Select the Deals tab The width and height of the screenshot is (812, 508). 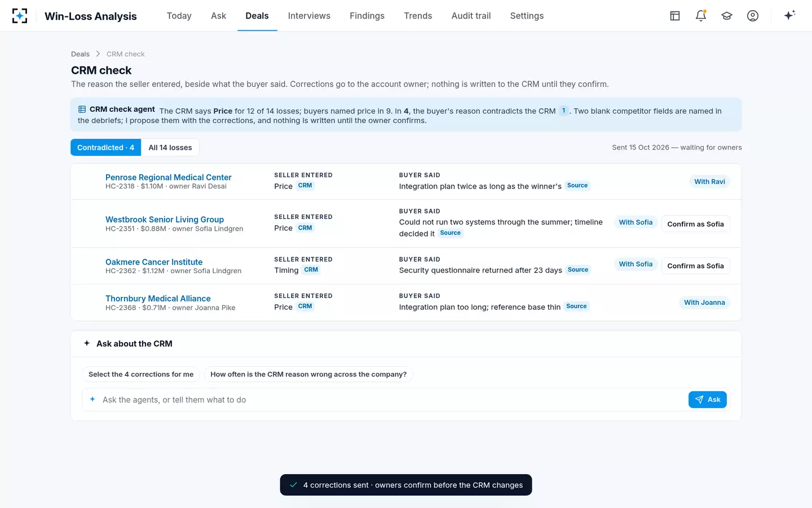[257, 16]
